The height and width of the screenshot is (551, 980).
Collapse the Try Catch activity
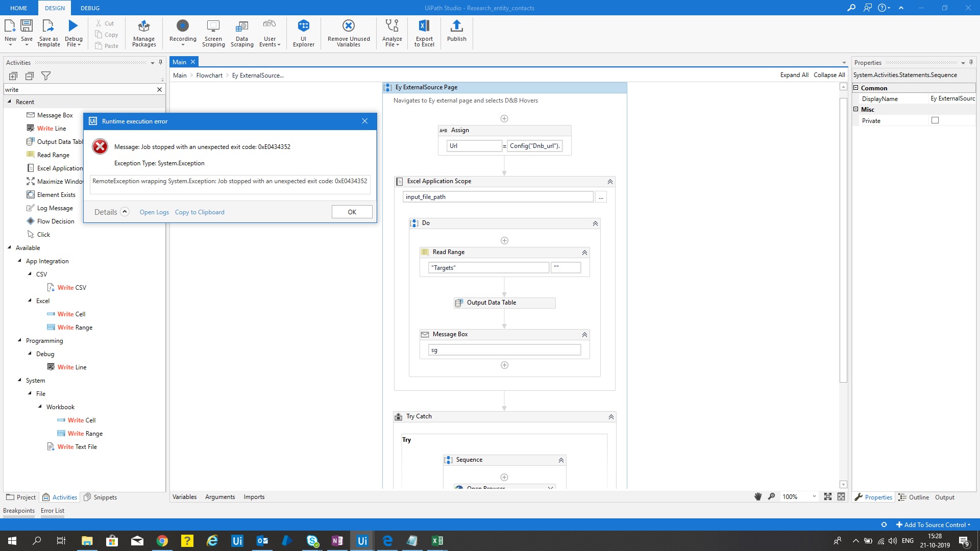(x=611, y=417)
